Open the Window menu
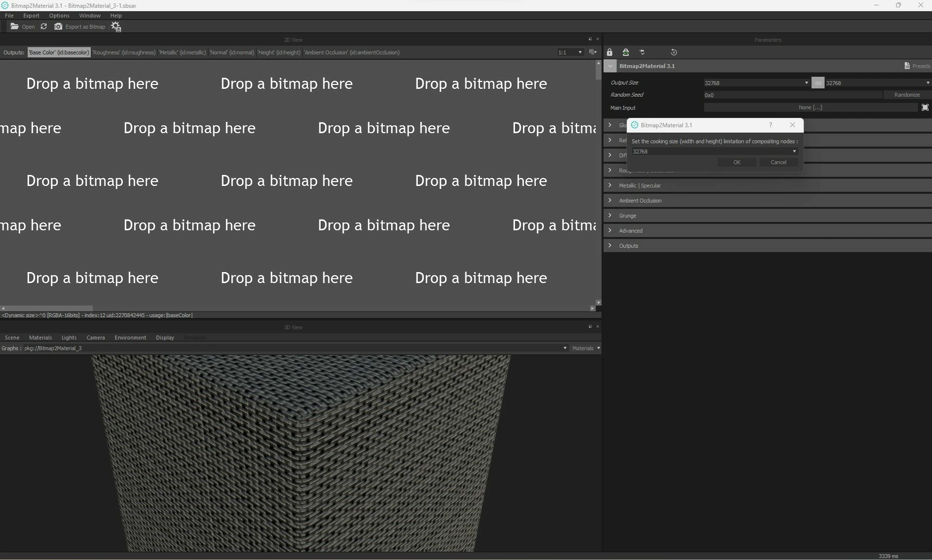The image size is (932, 560). click(x=90, y=16)
